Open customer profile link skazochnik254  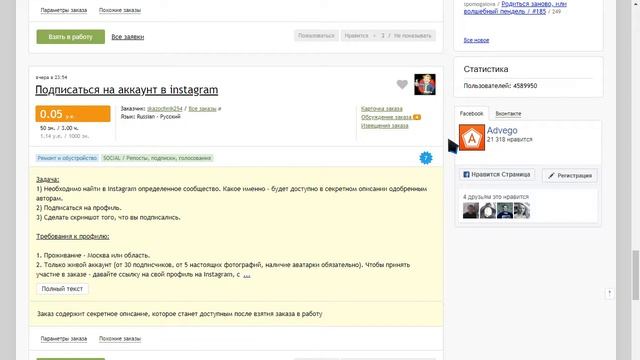pos(164,109)
